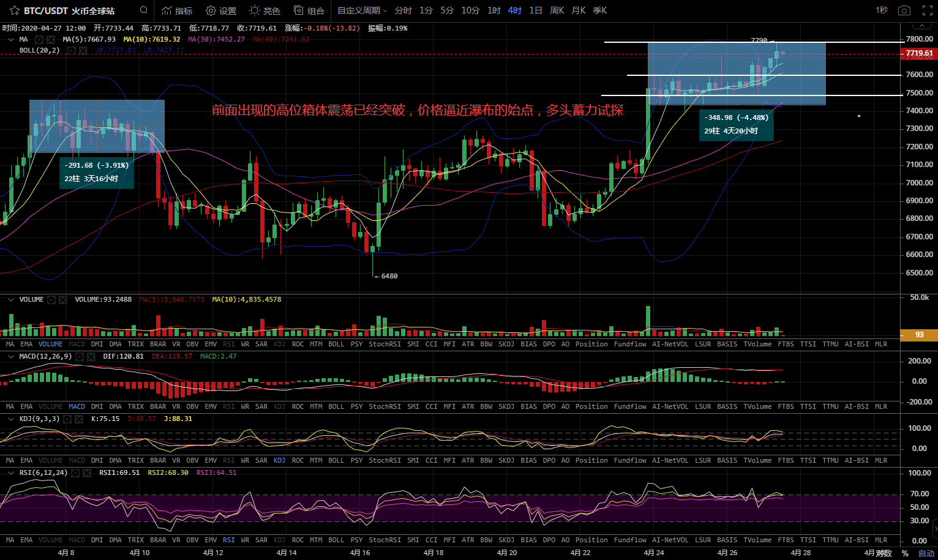The height and width of the screenshot is (560, 938).
Task: Click the DIF:120.81 MACD reading
Action: pyautogui.click(x=124, y=356)
